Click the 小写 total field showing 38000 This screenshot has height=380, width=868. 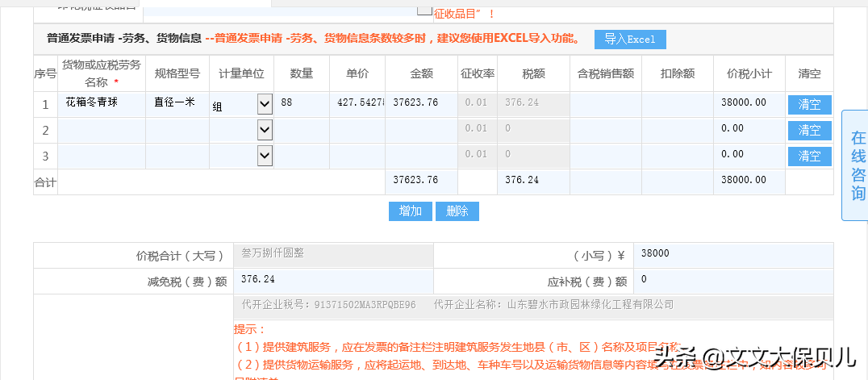coord(732,255)
